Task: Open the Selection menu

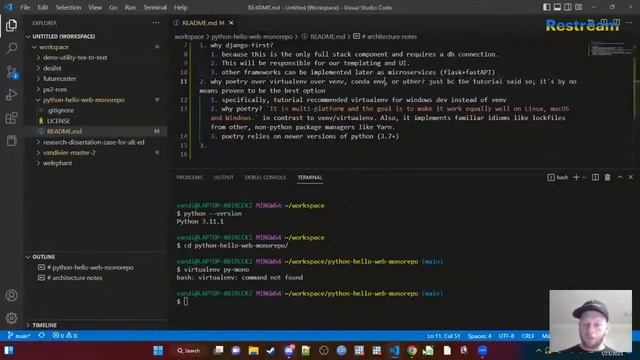Action: [68, 7]
